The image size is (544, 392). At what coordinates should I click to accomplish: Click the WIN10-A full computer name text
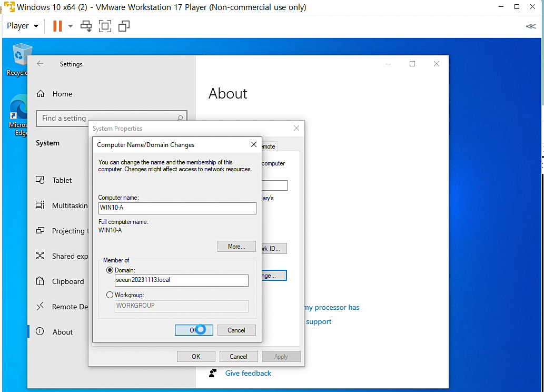coord(110,230)
